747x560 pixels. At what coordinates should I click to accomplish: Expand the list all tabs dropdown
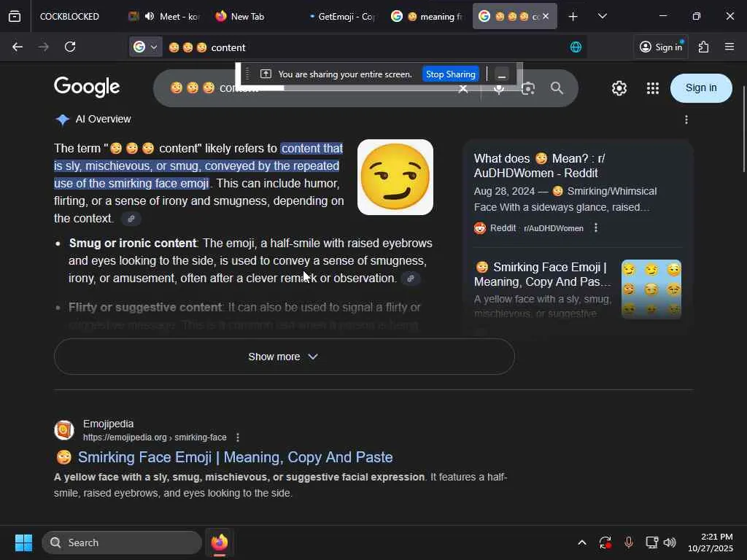(x=602, y=17)
